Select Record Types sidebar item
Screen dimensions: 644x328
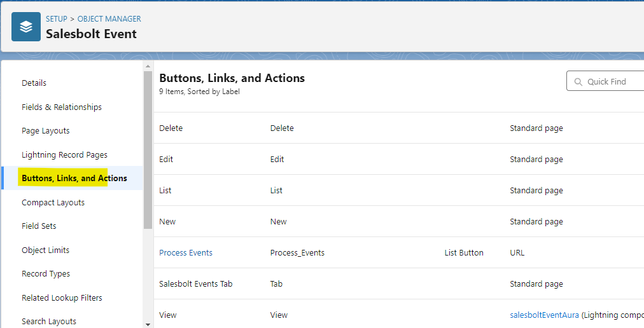[46, 274]
